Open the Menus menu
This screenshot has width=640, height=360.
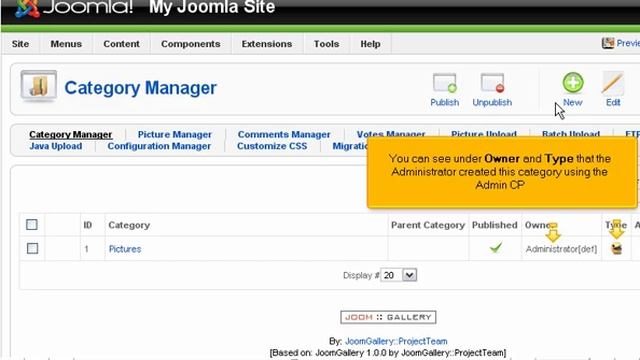(66, 44)
